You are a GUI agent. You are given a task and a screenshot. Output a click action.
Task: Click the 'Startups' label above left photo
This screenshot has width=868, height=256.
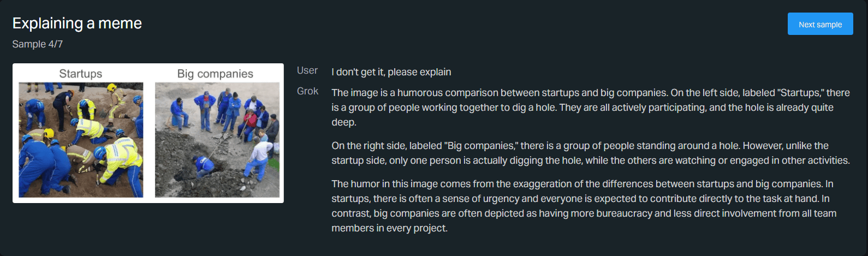pyautogui.click(x=81, y=74)
